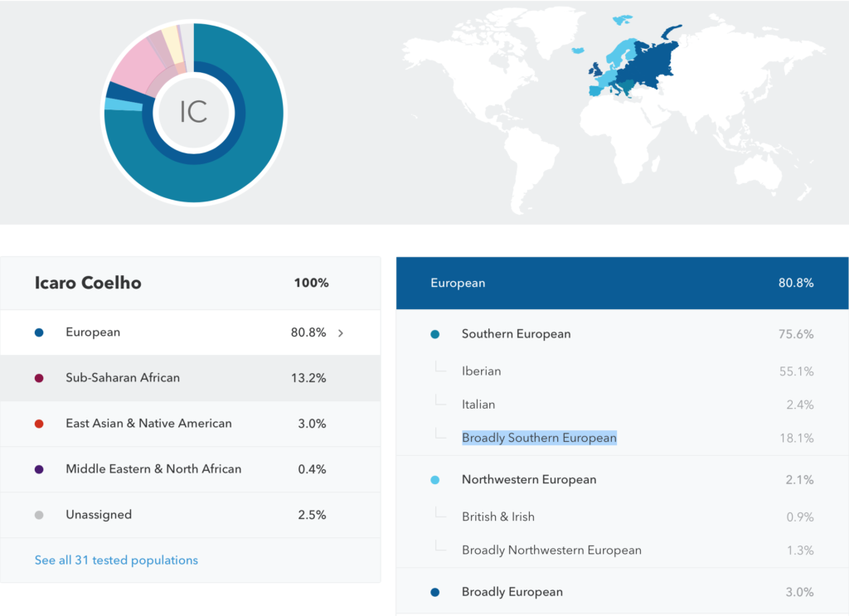Expand the European ancestry row
849x616 pixels.
[x=340, y=333]
